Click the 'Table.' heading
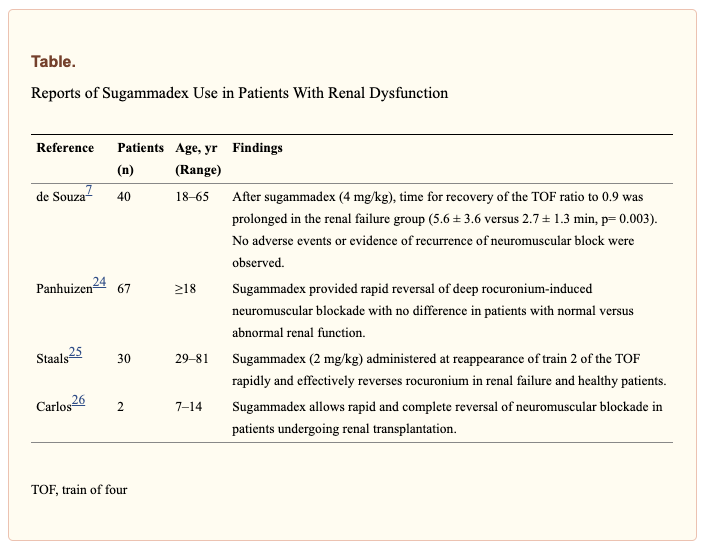This screenshot has width=708, height=549. click(x=52, y=61)
